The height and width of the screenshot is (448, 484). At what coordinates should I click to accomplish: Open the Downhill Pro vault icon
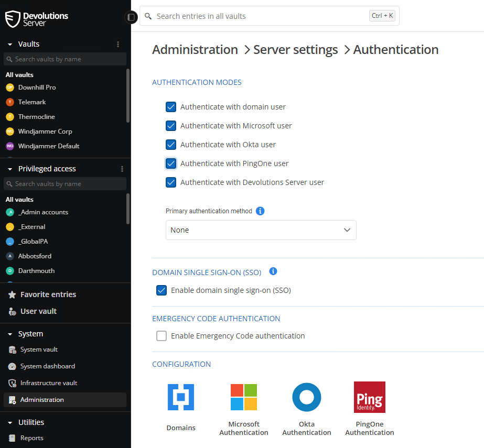point(10,88)
